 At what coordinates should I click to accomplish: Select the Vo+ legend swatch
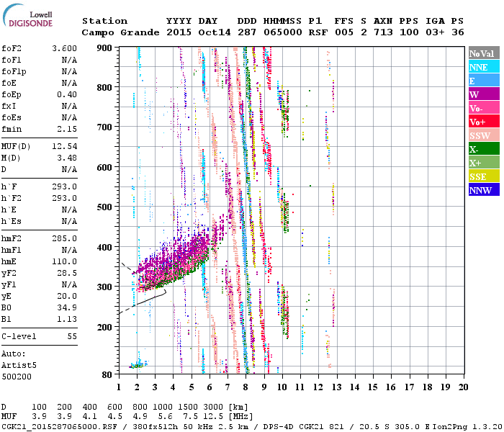pos(484,122)
